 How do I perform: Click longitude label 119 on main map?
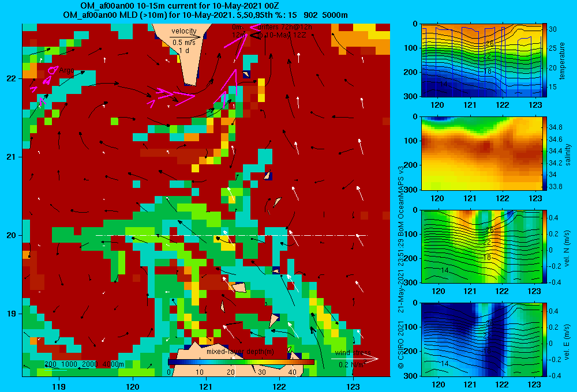click(59, 386)
